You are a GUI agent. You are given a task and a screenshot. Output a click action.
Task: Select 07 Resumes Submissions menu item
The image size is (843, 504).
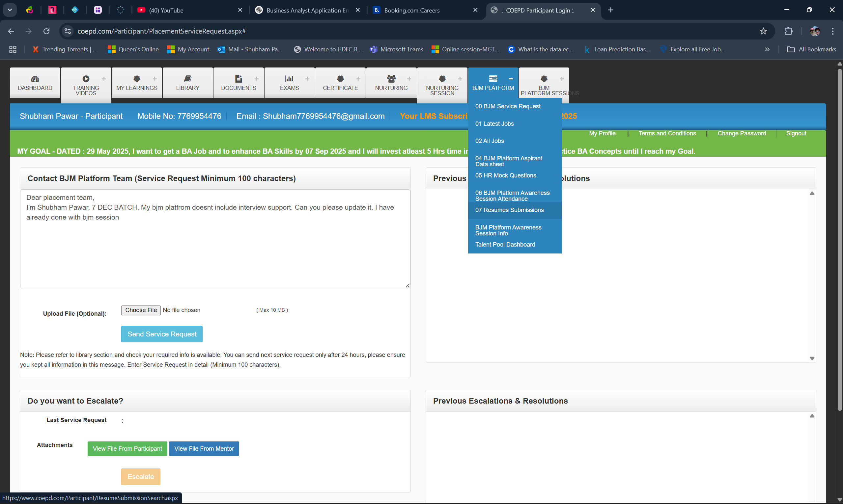click(x=509, y=210)
